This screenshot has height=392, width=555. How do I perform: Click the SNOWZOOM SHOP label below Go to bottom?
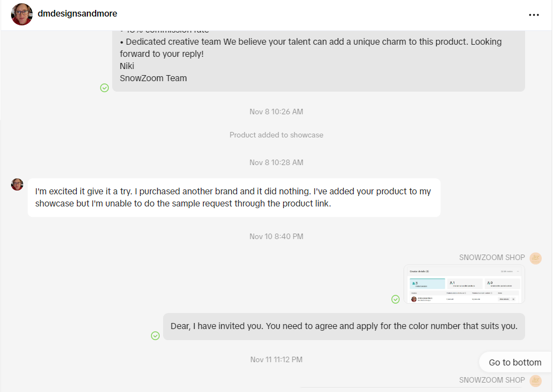coord(491,380)
